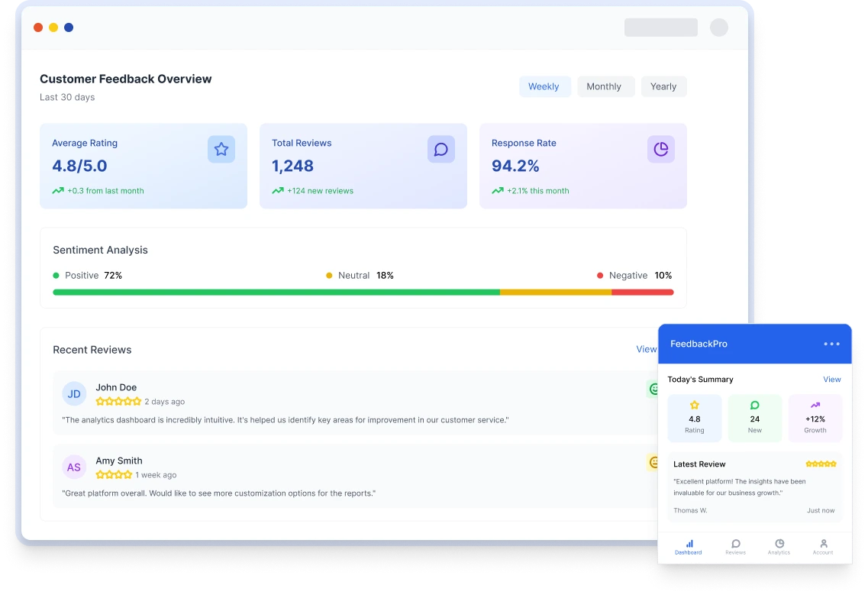Switch to the Yearly time range
This screenshot has height=595, width=868.
(x=663, y=87)
